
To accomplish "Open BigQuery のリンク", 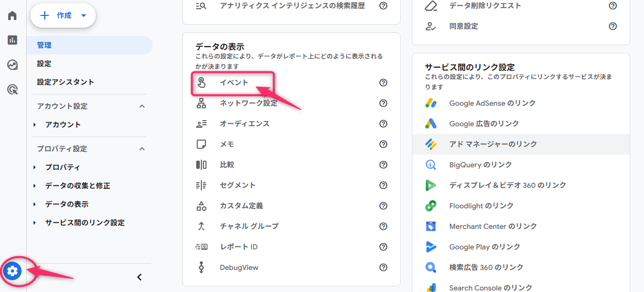I will 480,165.
